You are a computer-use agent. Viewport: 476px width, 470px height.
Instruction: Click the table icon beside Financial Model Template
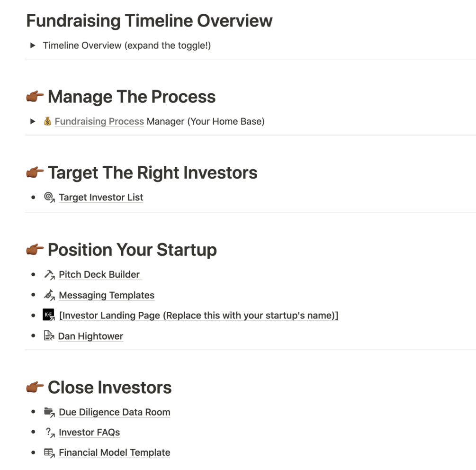pos(49,452)
